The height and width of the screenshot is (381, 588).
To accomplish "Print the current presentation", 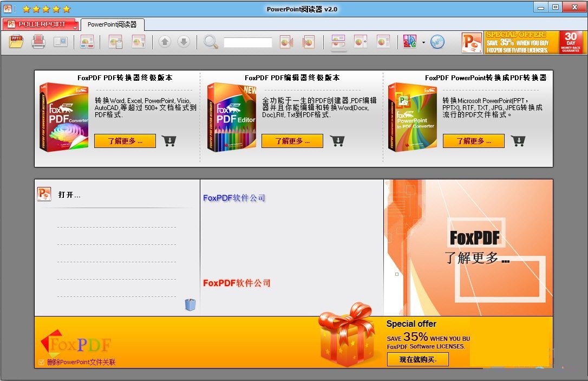I will point(38,42).
